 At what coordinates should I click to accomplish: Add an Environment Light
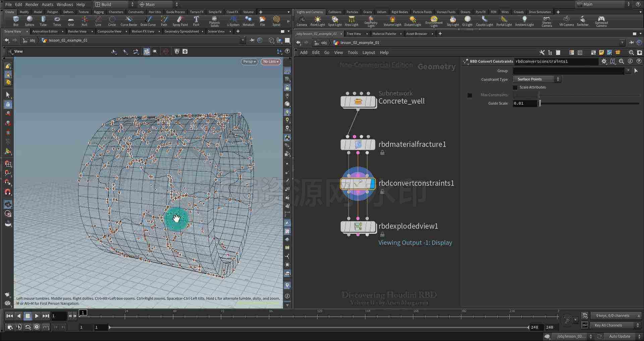(x=434, y=21)
